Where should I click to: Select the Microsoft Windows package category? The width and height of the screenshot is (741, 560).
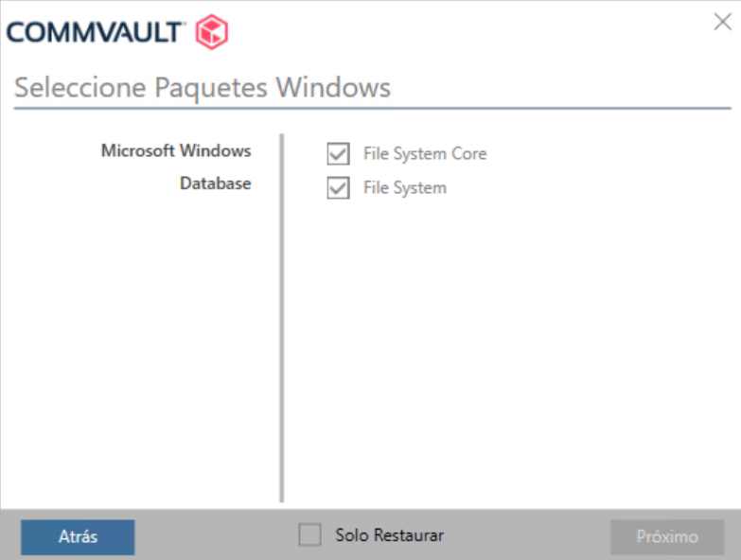(176, 150)
